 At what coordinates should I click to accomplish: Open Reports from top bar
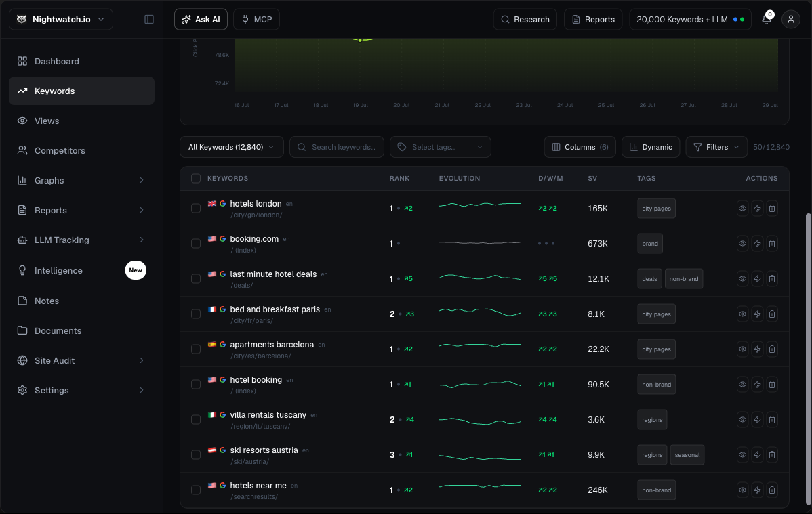pos(593,19)
